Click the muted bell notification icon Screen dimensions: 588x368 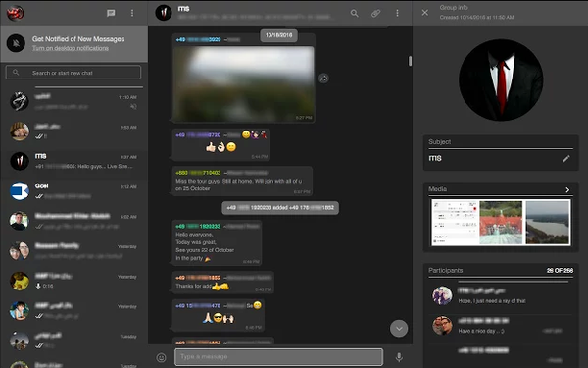coord(16,43)
